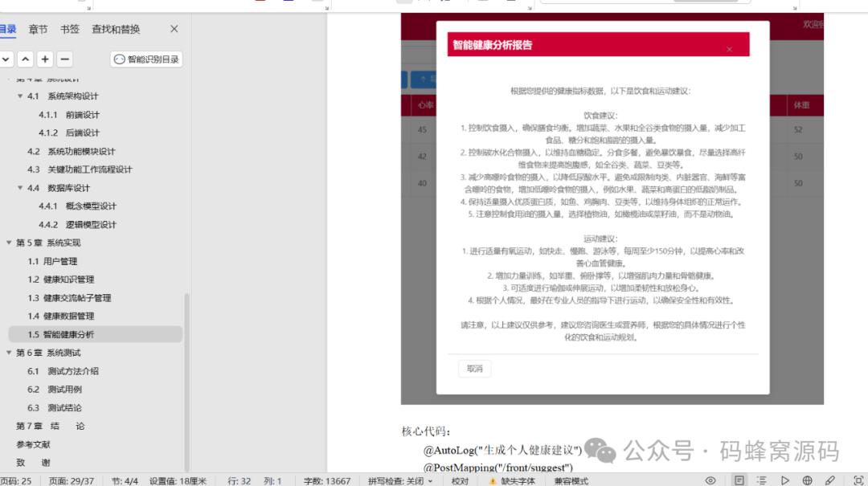868x486 pixels.
Task: Open the 章节 tab
Action: point(39,30)
